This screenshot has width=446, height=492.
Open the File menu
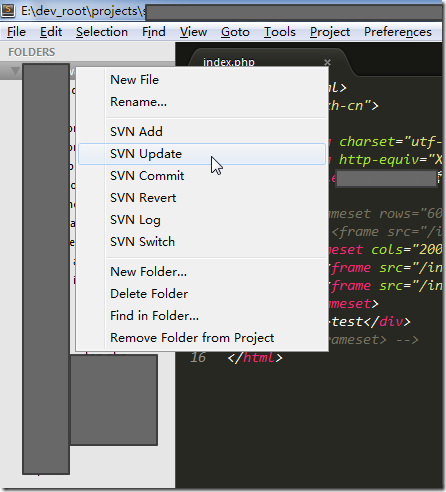pyautogui.click(x=16, y=32)
